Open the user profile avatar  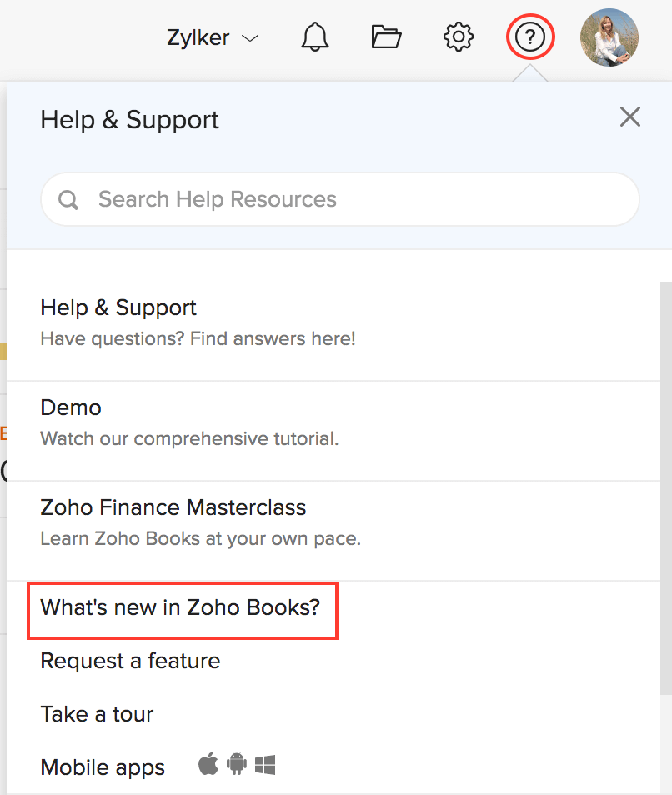tap(609, 37)
